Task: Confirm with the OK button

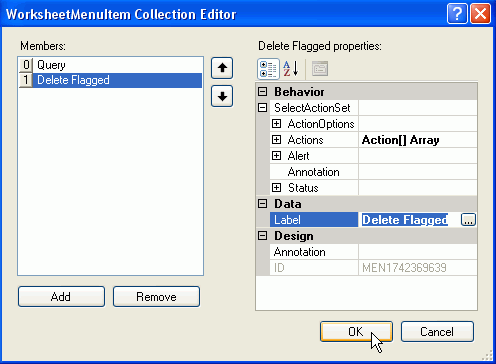Action: (356, 332)
